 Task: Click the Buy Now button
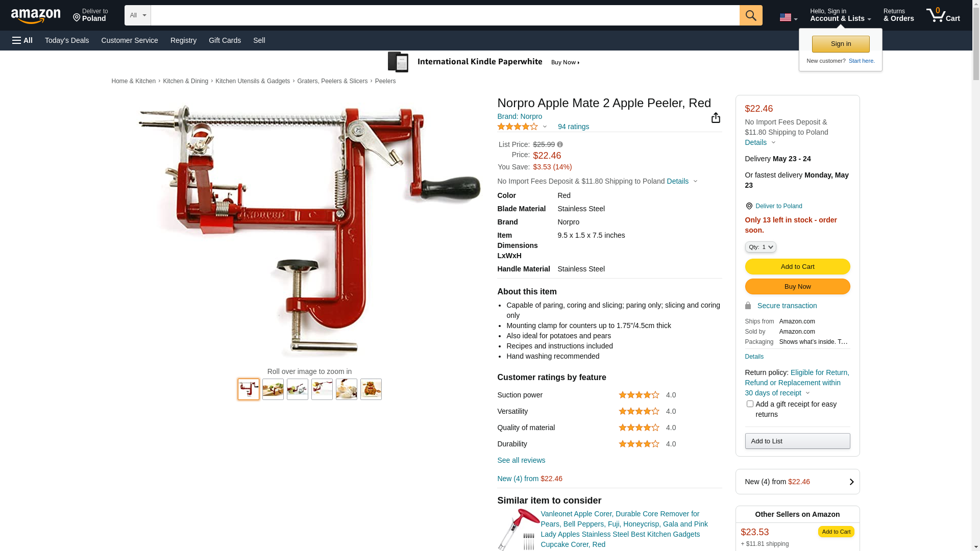tap(797, 286)
